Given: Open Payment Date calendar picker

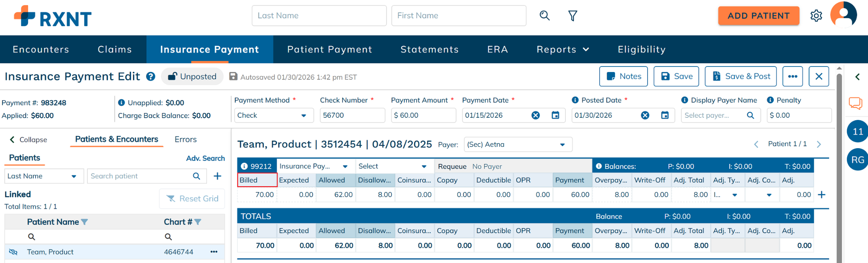Looking at the screenshot, I should [555, 115].
